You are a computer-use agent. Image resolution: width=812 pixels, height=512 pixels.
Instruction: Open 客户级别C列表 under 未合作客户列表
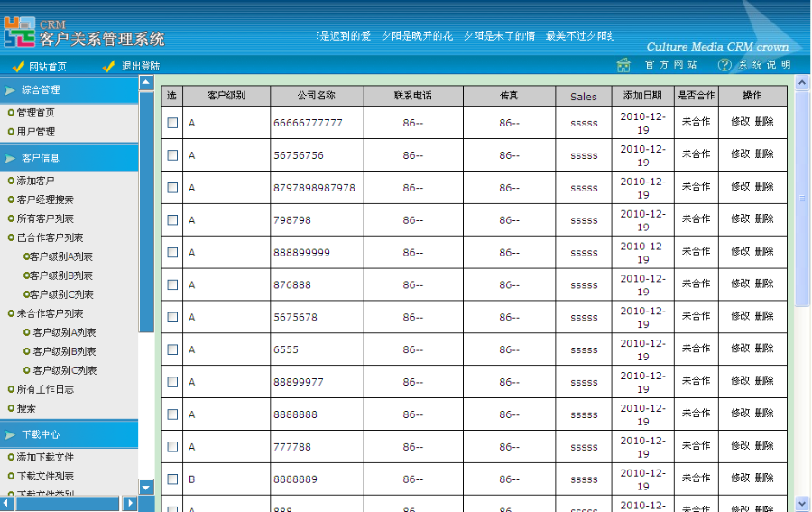[x=65, y=370]
